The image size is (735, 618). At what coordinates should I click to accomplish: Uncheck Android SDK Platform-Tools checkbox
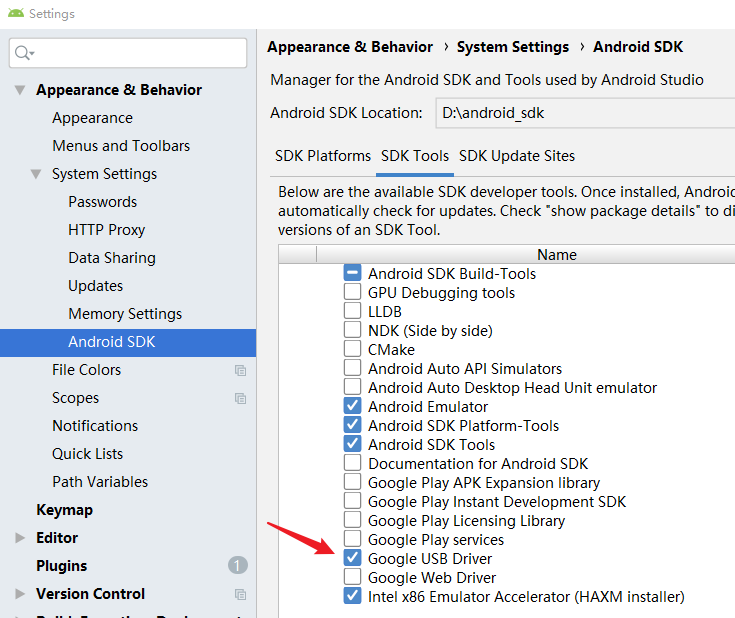[352, 425]
